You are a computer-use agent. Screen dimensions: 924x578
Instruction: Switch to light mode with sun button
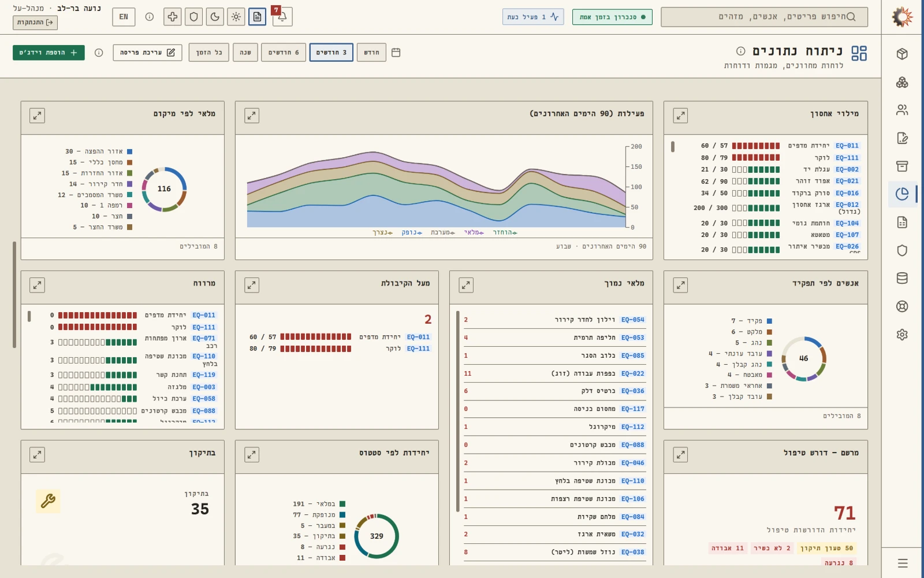pyautogui.click(x=236, y=17)
